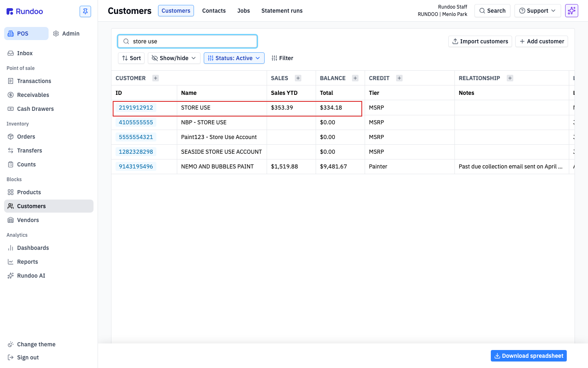Switch to the Statement runs tab
The height and width of the screenshot is (368, 588).
[282, 11]
